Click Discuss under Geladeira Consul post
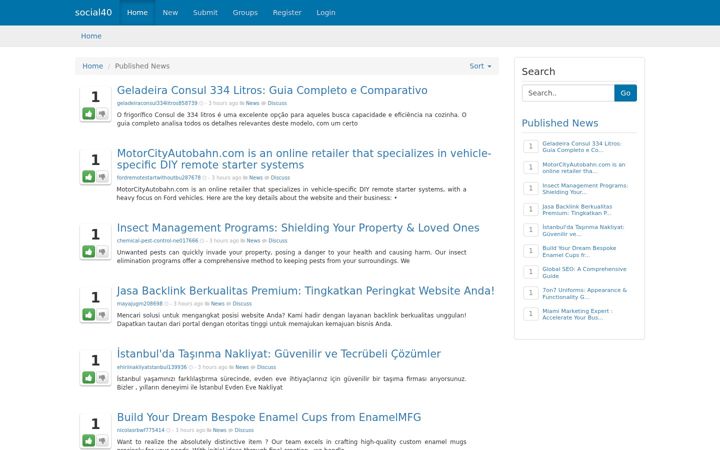The image size is (720, 450). click(x=277, y=103)
